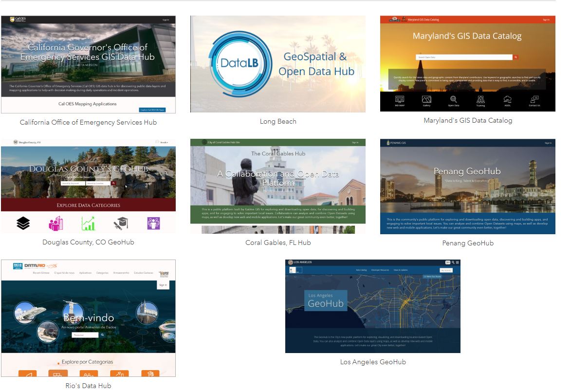This screenshot has height=392, width=571.
Task: Click the pink people and buildings icon
Action: coord(55,223)
